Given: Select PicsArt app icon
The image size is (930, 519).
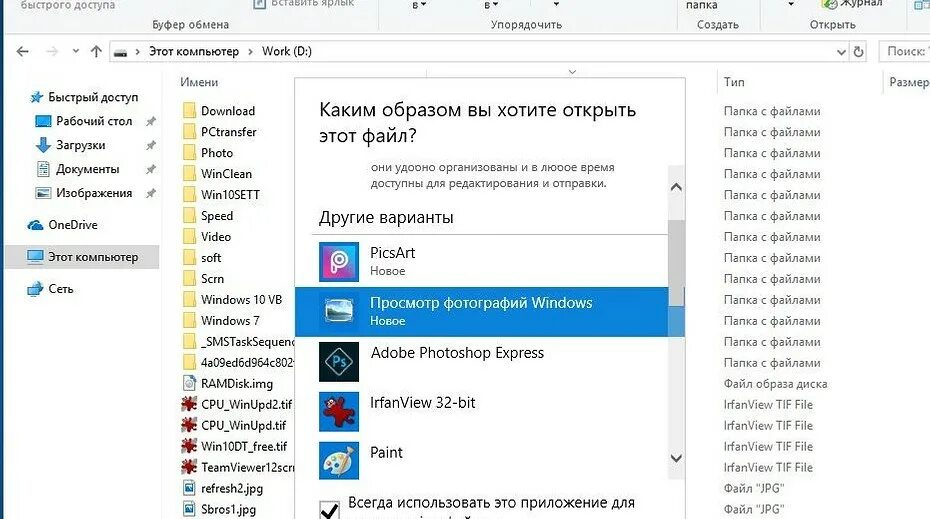Looking at the screenshot, I should point(339,262).
